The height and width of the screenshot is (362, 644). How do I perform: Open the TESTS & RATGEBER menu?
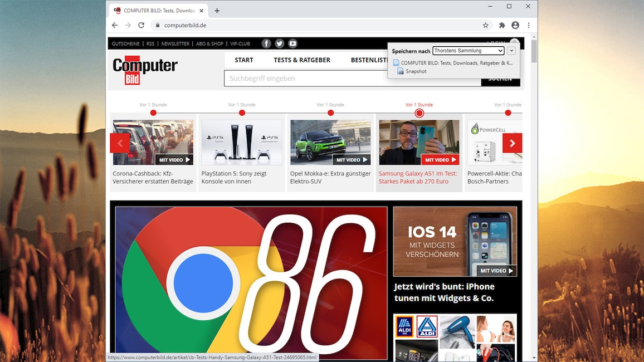[302, 60]
